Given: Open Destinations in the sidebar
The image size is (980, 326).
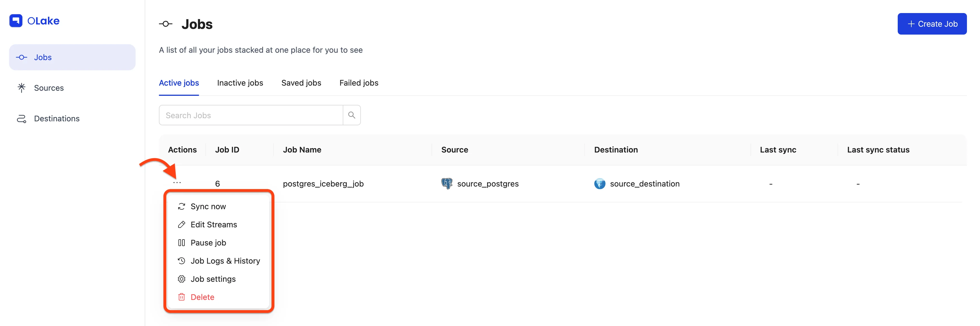Looking at the screenshot, I should click(x=57, y=118).
